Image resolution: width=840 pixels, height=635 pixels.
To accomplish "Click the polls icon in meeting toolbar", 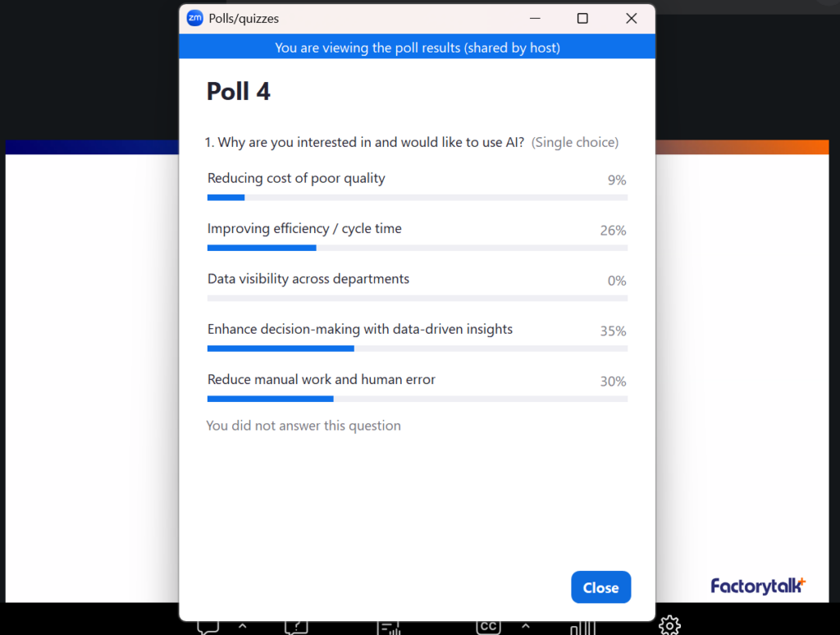I will 389,628.
